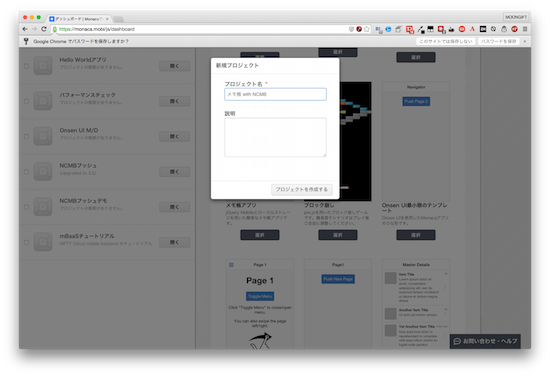Dismiss the password save bar
The width and height of the screenshot is (550, 376).
click(525, 41)
